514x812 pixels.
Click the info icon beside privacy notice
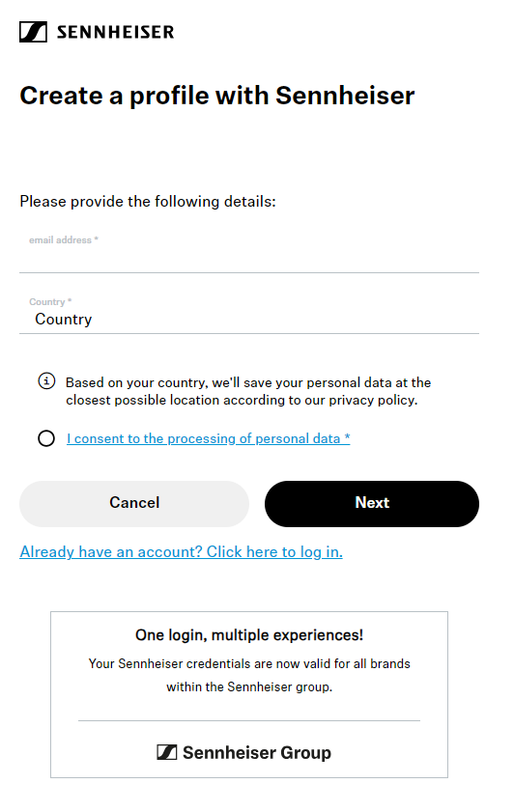pyautogui.click(x=46, y=381)
